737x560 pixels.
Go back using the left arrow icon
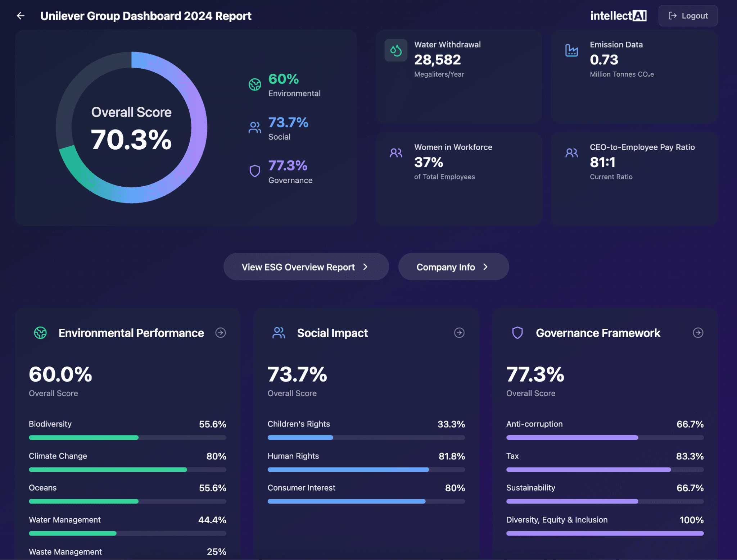[21, 16]
